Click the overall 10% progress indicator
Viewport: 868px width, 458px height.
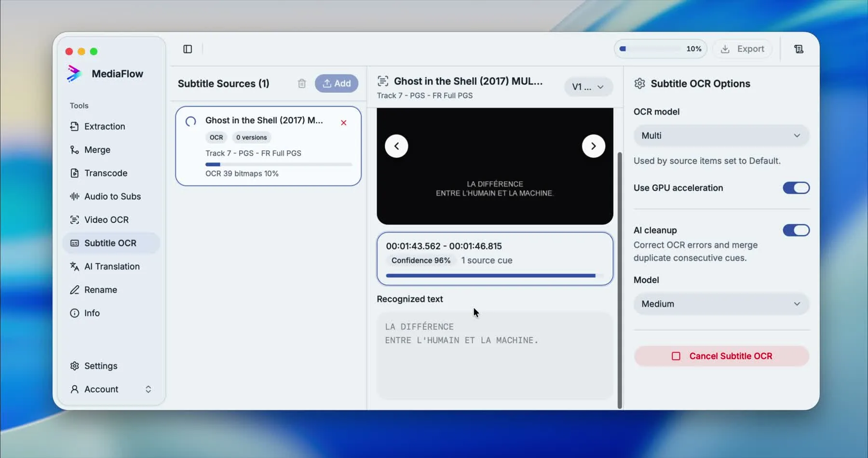(x=661, y=49)
